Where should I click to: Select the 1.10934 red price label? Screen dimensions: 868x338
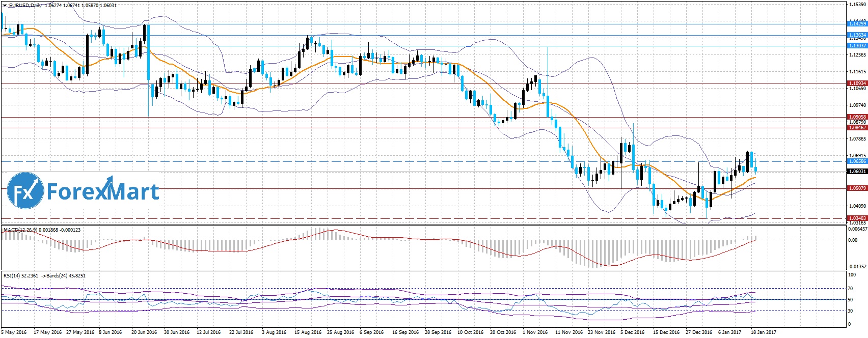click(856, 83)
